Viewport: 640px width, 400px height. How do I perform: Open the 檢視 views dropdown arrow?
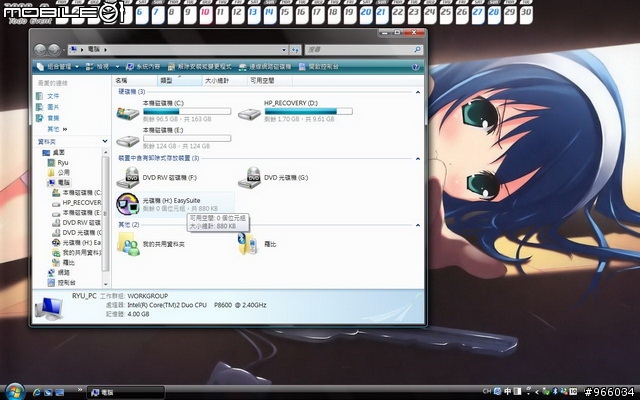pos(117,67)
